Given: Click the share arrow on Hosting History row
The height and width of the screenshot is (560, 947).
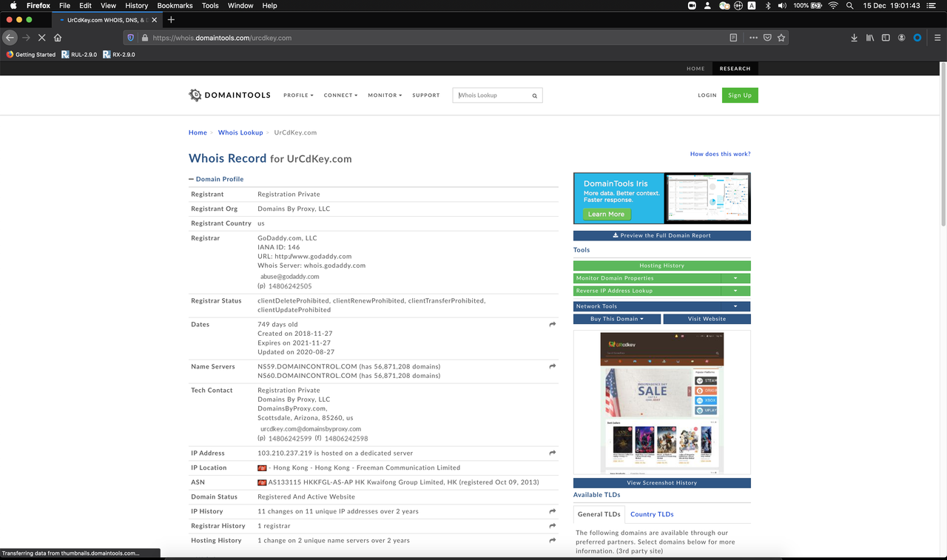Looking at the screenshot, I should tap(553, 541).
